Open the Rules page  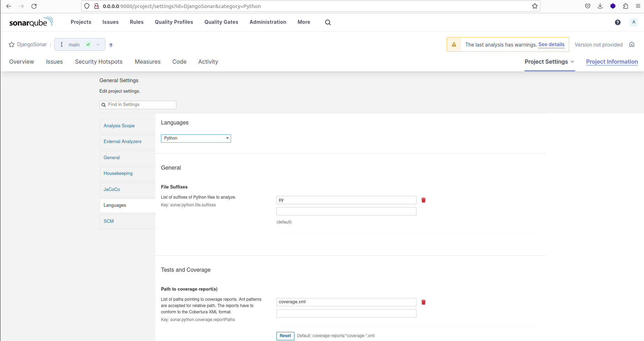point(136,22)
